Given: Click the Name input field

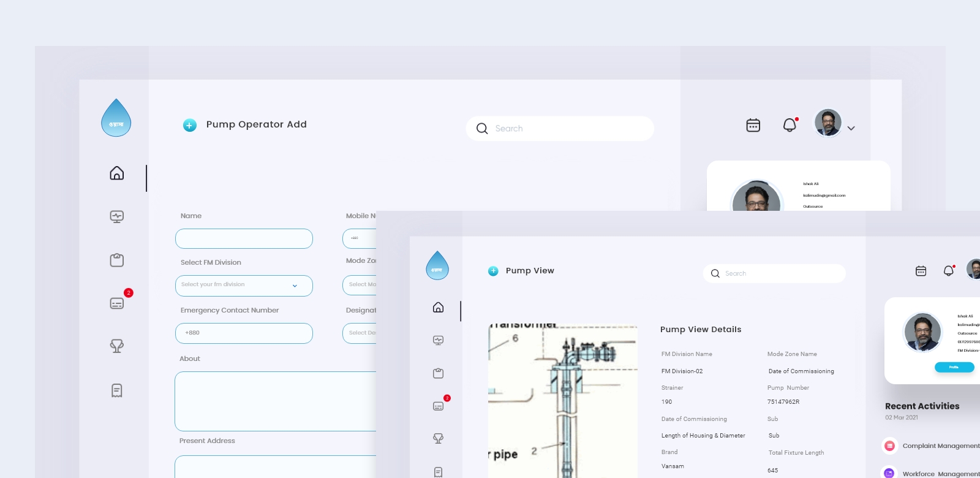Looking at the screenshot, I should tap(244, 238).
